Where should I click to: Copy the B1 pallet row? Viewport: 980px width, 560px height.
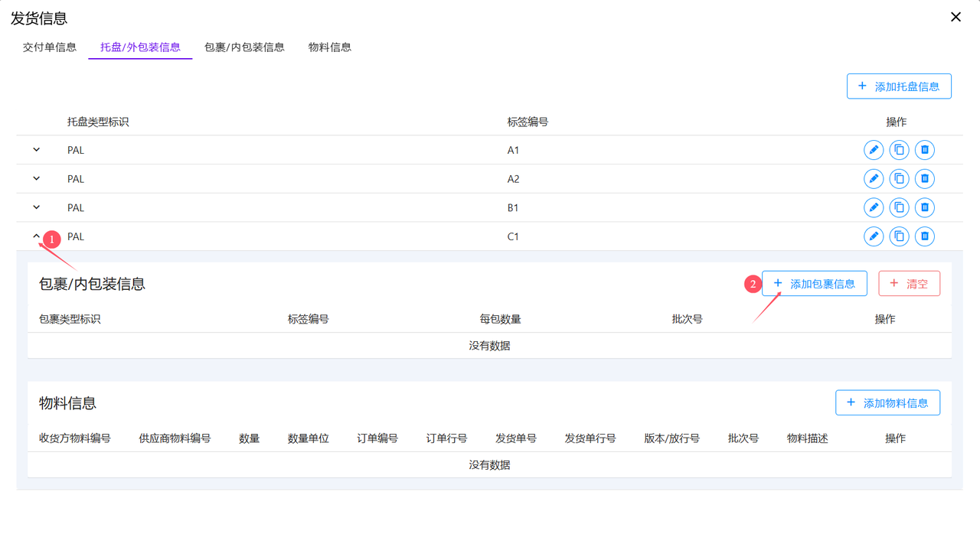click(x=899, y=207)
